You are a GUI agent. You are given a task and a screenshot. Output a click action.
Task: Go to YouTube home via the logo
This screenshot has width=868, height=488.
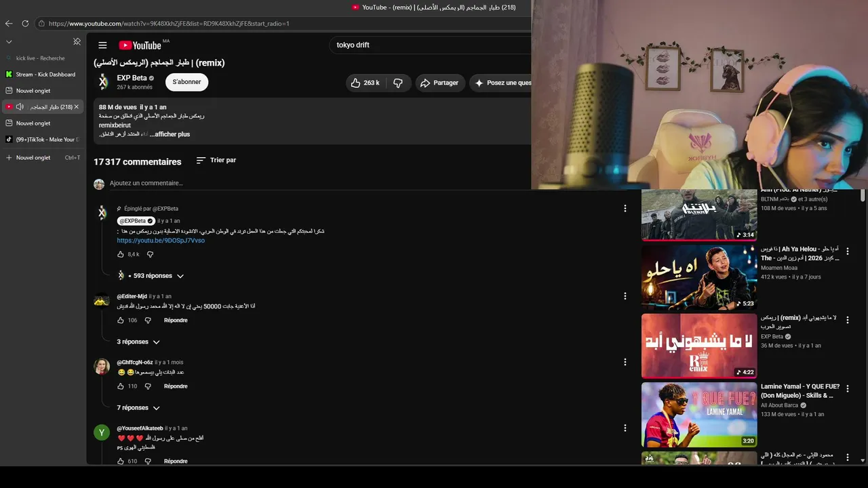point(140,45)
